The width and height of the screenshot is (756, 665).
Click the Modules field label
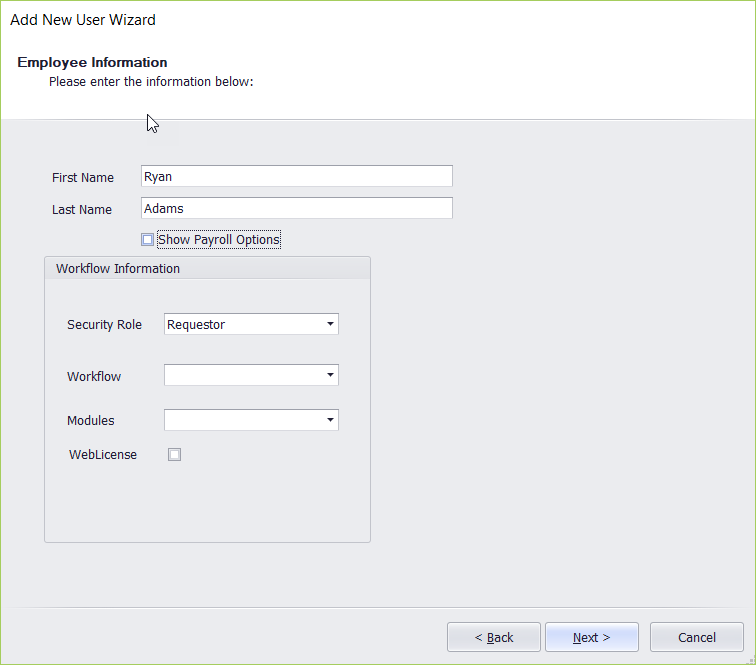point(91,421)
